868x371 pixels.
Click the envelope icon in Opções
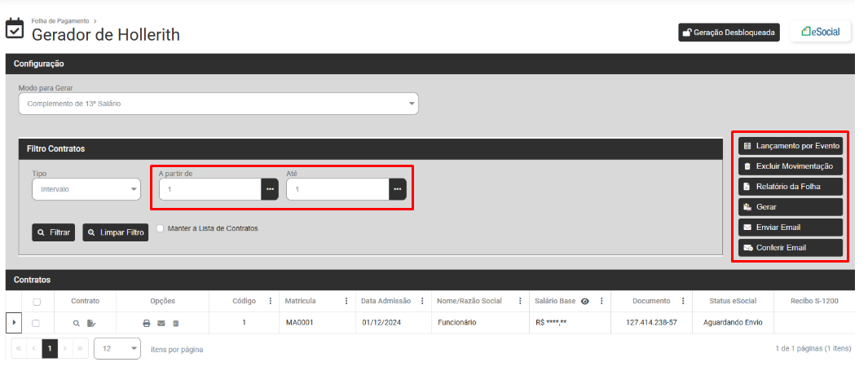coord(161,324)
